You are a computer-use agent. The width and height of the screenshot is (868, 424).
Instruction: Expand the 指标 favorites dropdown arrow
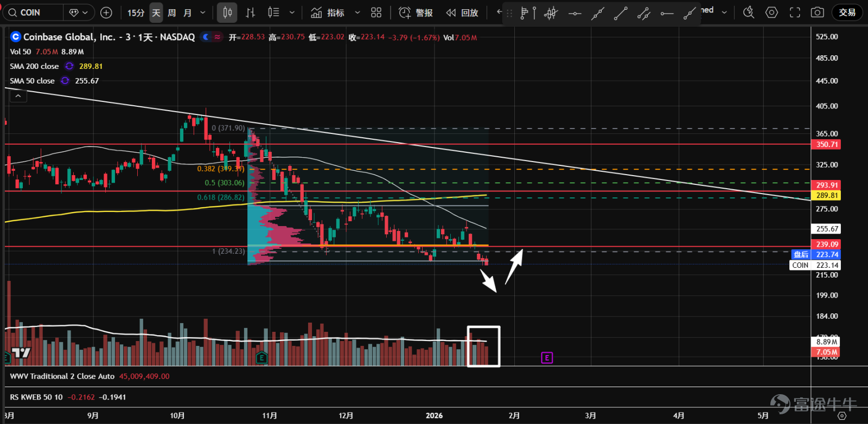click(x=357, y=12)
